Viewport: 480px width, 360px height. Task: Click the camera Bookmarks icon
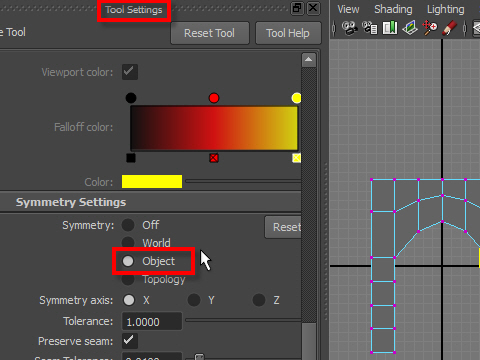390,28
